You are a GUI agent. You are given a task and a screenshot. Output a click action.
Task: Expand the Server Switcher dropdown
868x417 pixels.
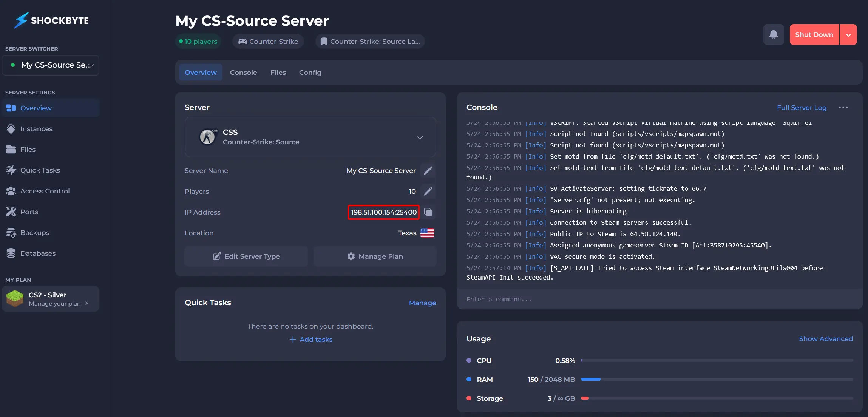[51, 65]
